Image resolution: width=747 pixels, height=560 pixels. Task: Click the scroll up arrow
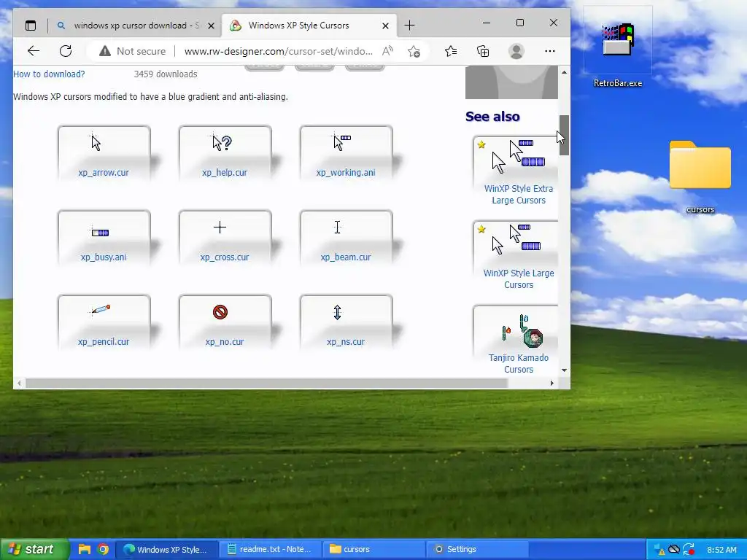(564, 72)
